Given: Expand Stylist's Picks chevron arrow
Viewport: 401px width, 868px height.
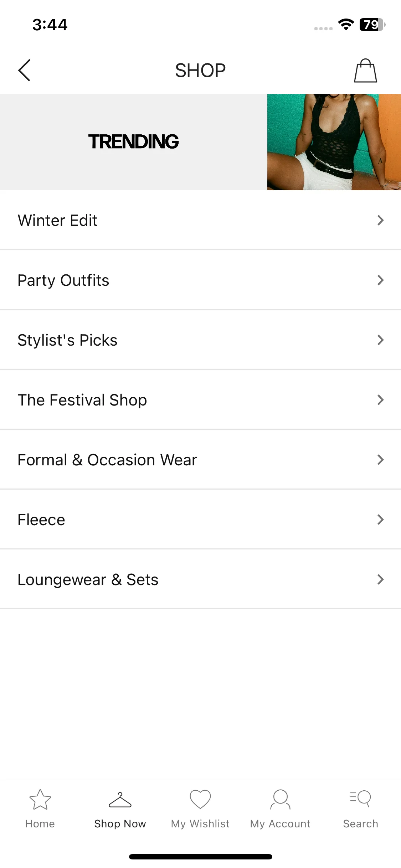Looking at the screenshot, I should point(380,340).
